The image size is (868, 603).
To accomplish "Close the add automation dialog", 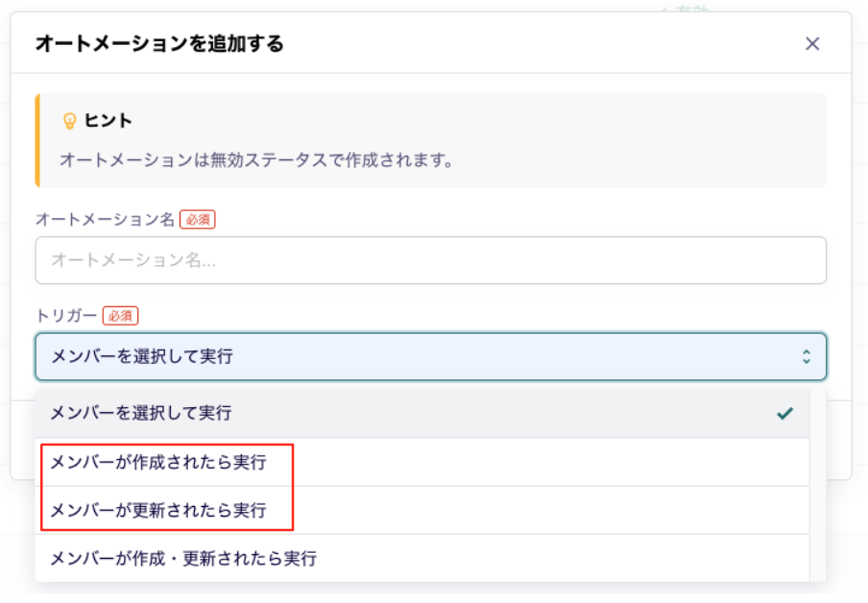I will 812,43.
